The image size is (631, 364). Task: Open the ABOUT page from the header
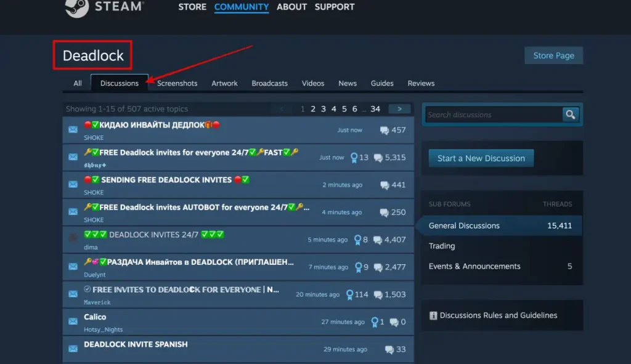[x=291, y=7]
